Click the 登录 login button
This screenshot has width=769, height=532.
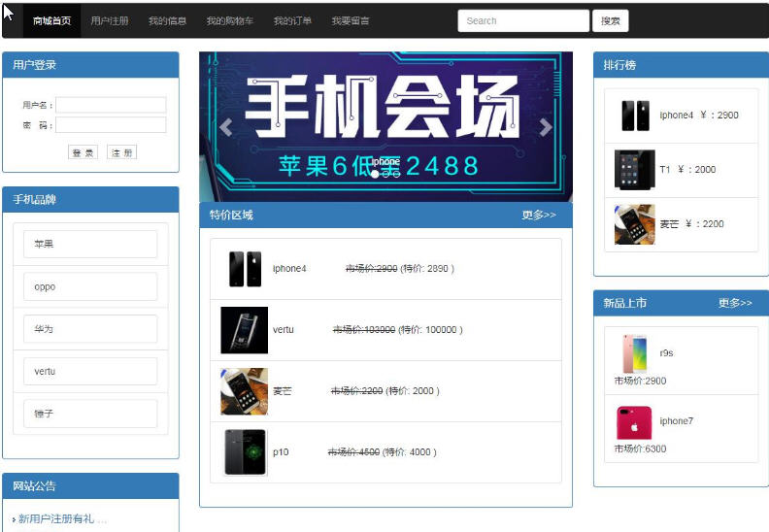83,152
